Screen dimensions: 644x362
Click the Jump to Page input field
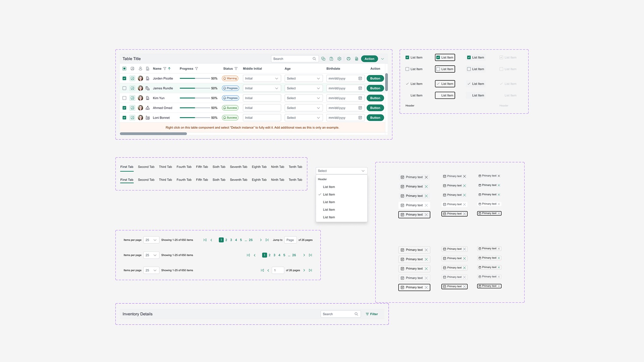click(x=290, y=240)
